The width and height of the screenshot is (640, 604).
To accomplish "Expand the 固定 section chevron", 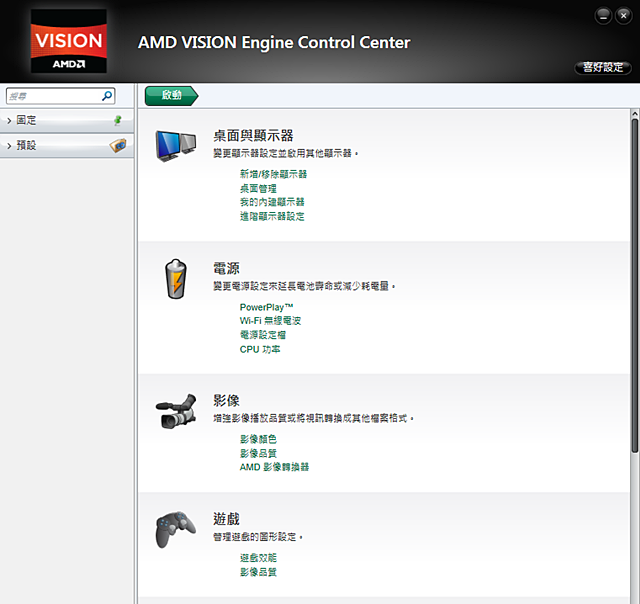I will pos(9,121).
